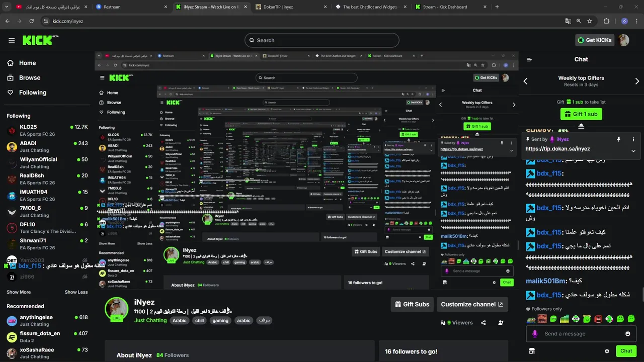Go to previous leaderboard with left arrow
The image size is (644, 362).
pos(526,81)
